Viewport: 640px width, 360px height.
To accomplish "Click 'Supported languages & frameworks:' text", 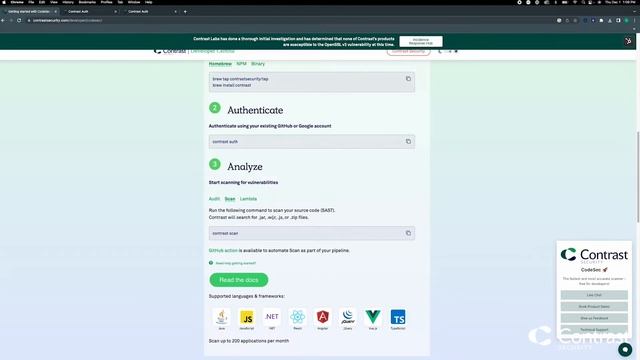I will (x=247, y=296).
